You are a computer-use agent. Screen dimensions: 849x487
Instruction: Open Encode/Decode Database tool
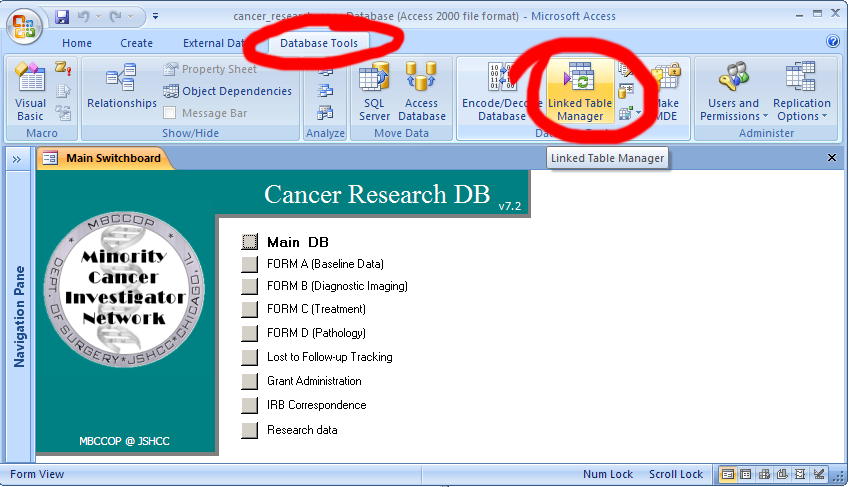pyautogui.click(x=501, y=92)
